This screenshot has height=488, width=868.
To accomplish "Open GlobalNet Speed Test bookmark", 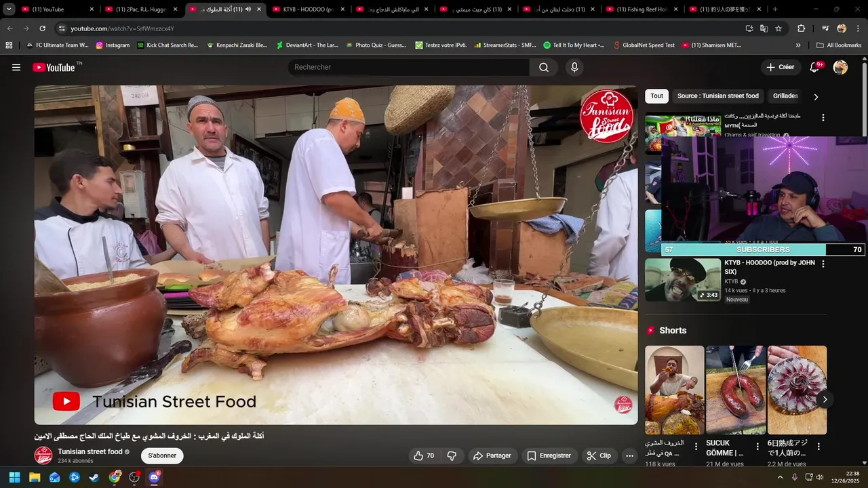I will click(644, 45).
